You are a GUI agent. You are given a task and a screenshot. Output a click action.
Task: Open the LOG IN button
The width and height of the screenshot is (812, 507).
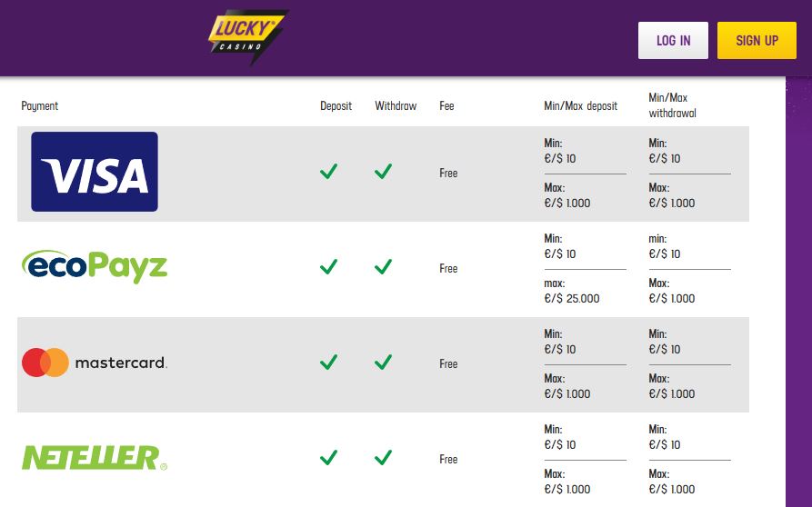[673, 40]
